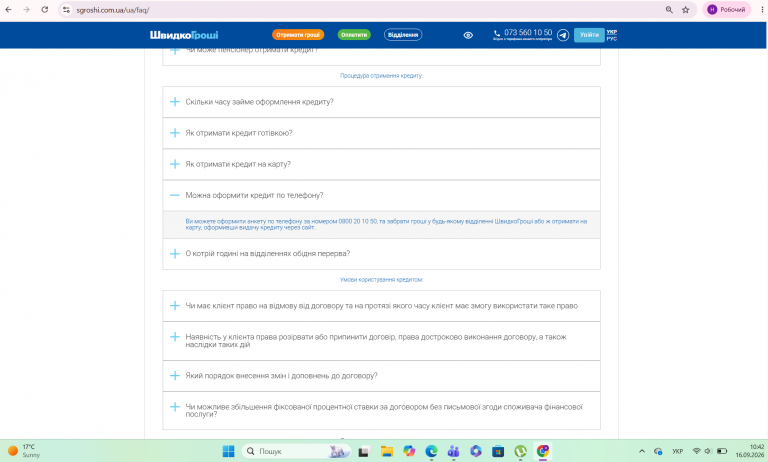Click the answer text mentioning 0800 20 10 50
The image size is (768, 462).
386,224
